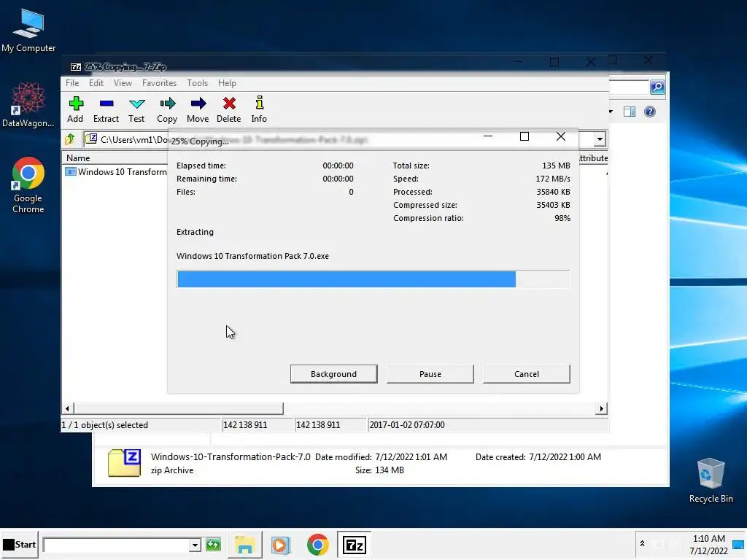The width and height of the screenshot is (747, 560).
Task: Click the Extract toolbar icon
Action: 106,109
